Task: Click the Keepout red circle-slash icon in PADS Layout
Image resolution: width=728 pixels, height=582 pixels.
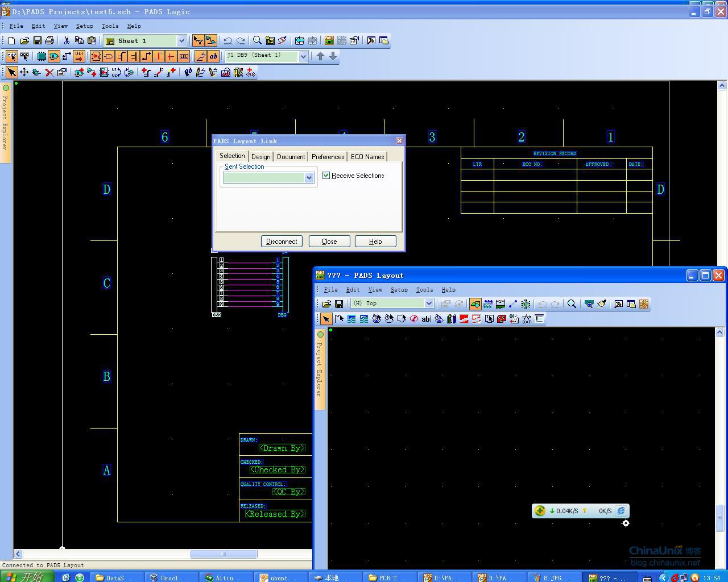Action: [414, 319]
